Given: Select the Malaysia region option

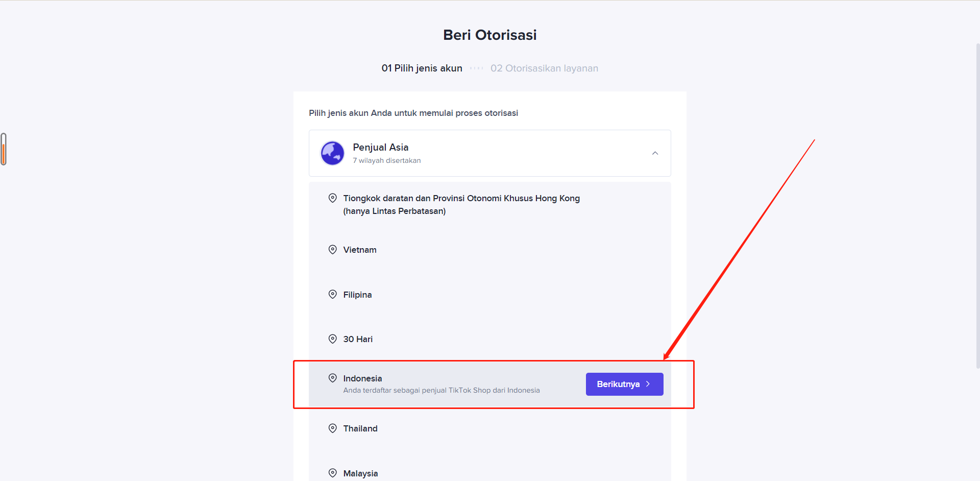Looking at the screenshot, I should point(360,473).
